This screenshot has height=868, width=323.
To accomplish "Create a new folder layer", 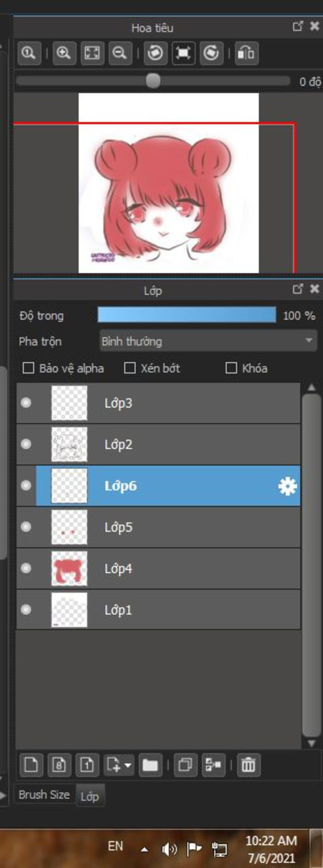I will pos(150,765).
